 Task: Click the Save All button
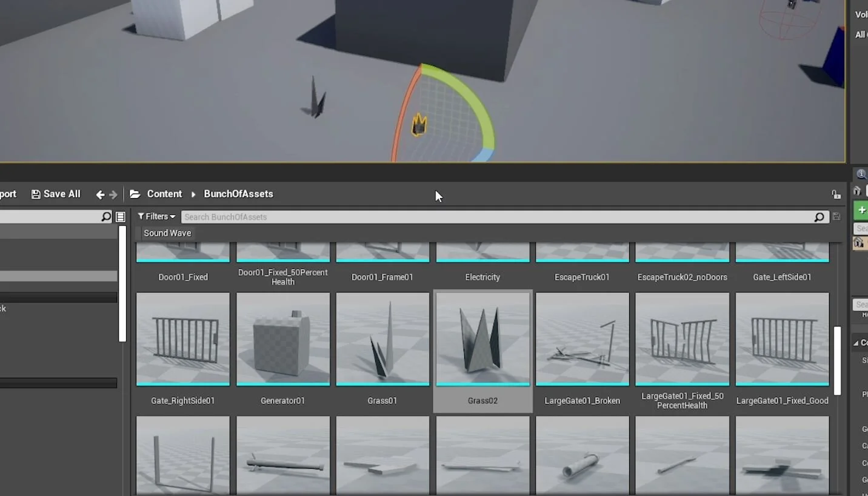coord(55,194)
